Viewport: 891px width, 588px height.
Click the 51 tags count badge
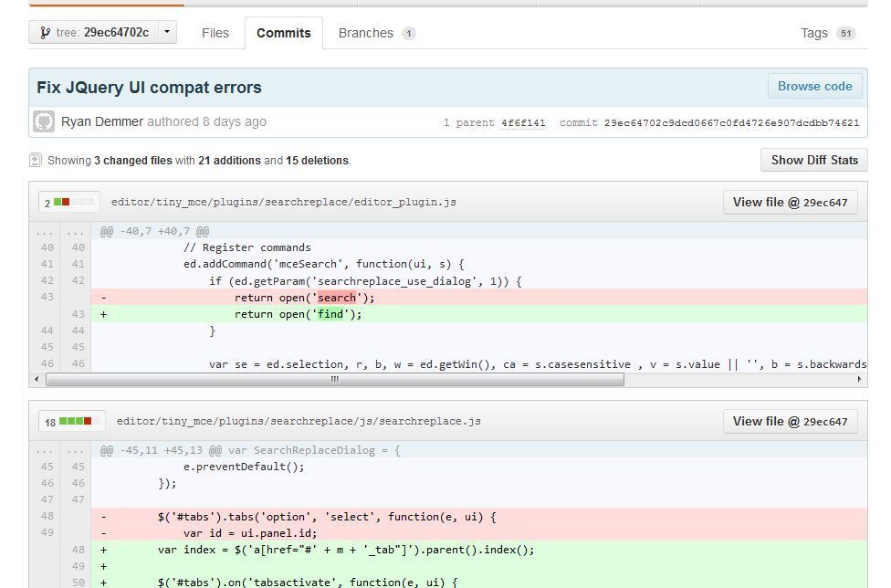845,34
